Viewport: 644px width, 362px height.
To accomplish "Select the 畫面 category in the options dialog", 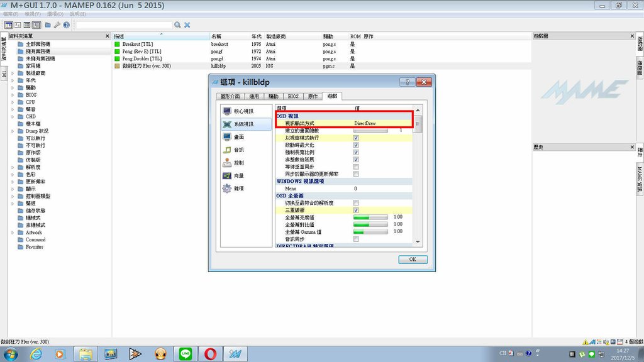I will 246,136.
